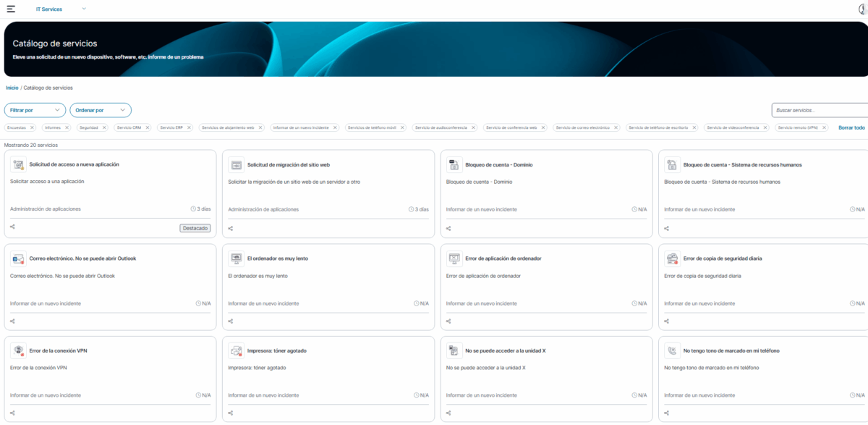Open the Filtrar por dropdown
This screenshot has height=425, width=868.
[x=35, y=110]
